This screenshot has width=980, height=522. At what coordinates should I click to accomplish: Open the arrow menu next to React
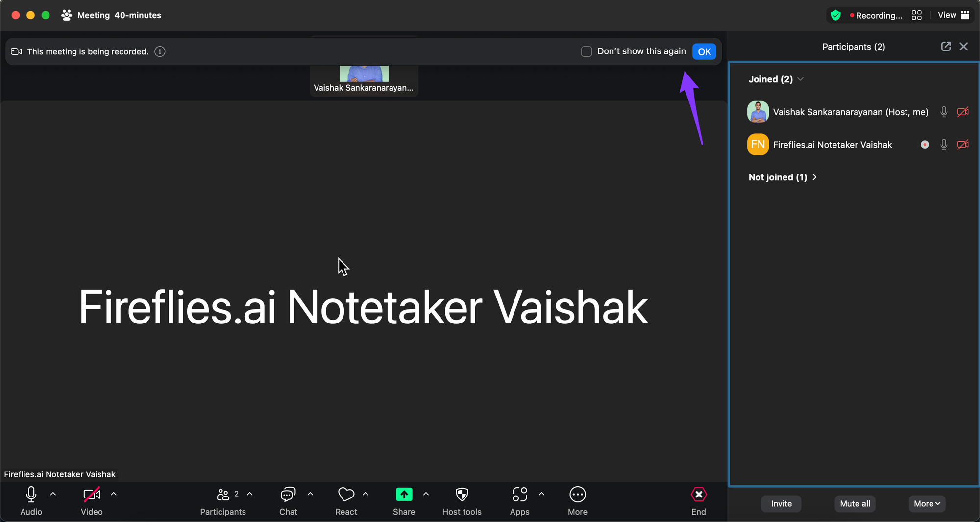click(x=366, y=494)
